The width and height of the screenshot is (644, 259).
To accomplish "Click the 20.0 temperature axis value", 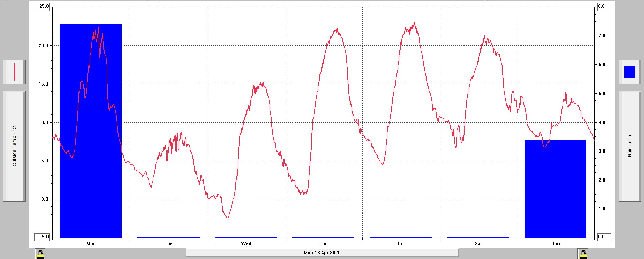I will tap(43, 45).
